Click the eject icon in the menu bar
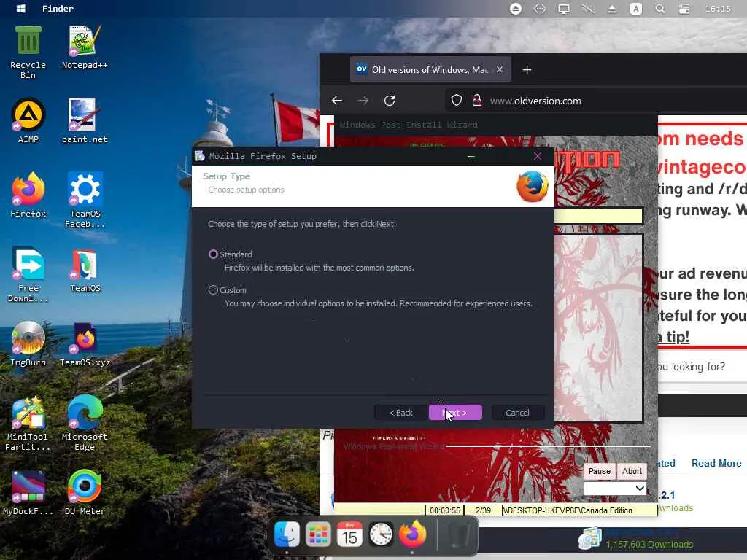Image resolution: width=747 pixels, height=560 pixels. (x=612, y=9)
